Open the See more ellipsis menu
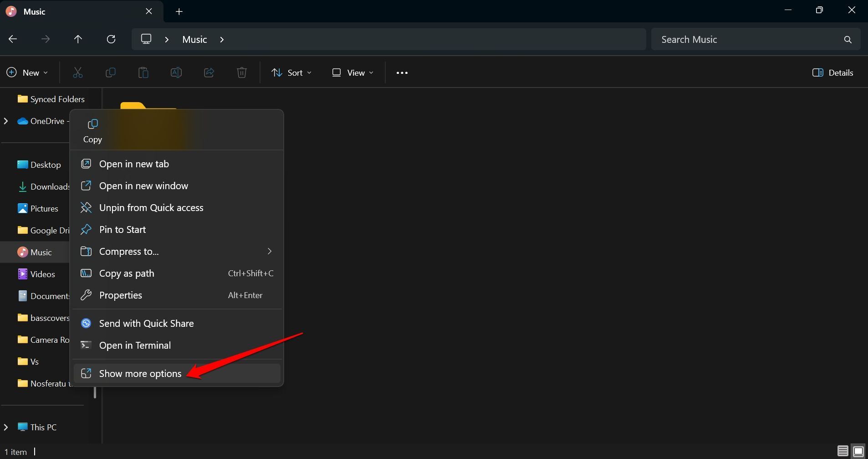This screenshot has height=459, width=868. (x=402, y=73)
